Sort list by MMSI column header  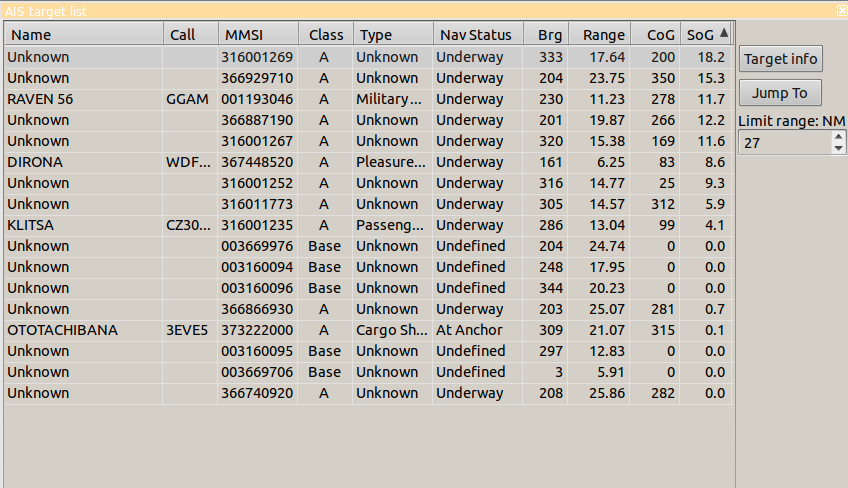[257, 35]
